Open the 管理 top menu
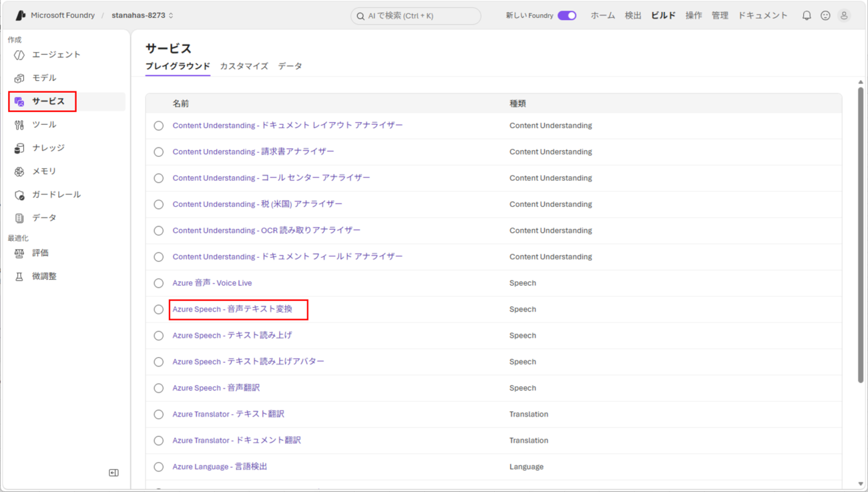Viewport: 868px width, 492px height. tap(720, 15)
